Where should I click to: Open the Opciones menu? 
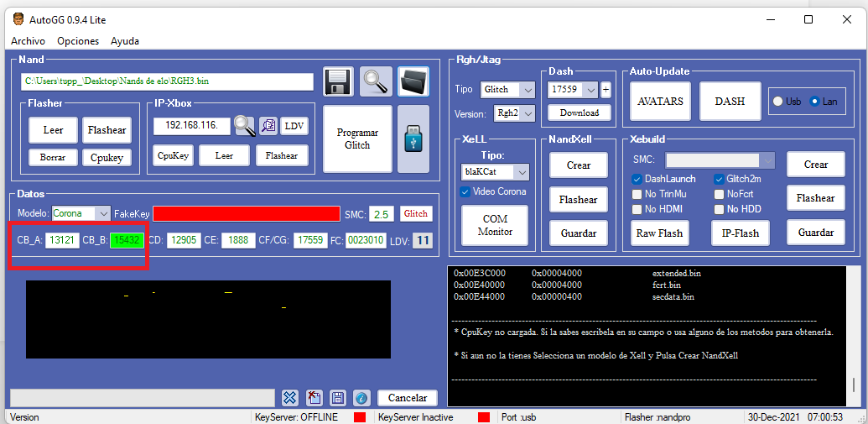click(78, 41)
